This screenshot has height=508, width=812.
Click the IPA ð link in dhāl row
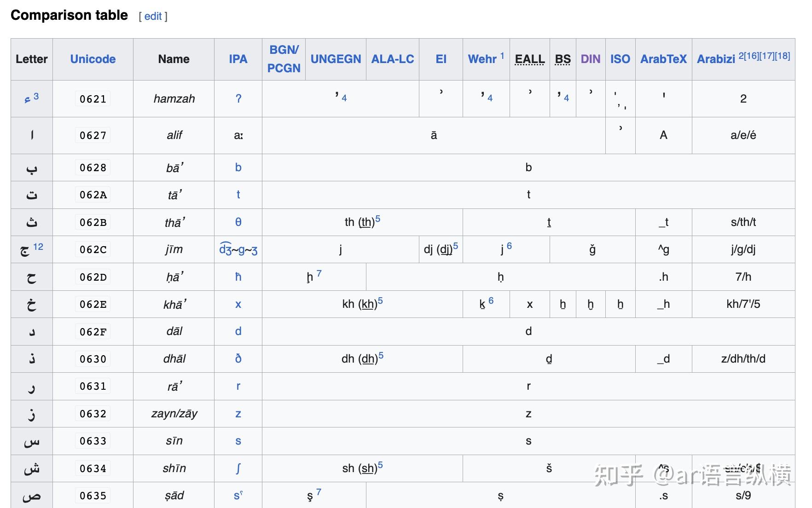pos(238,358)
